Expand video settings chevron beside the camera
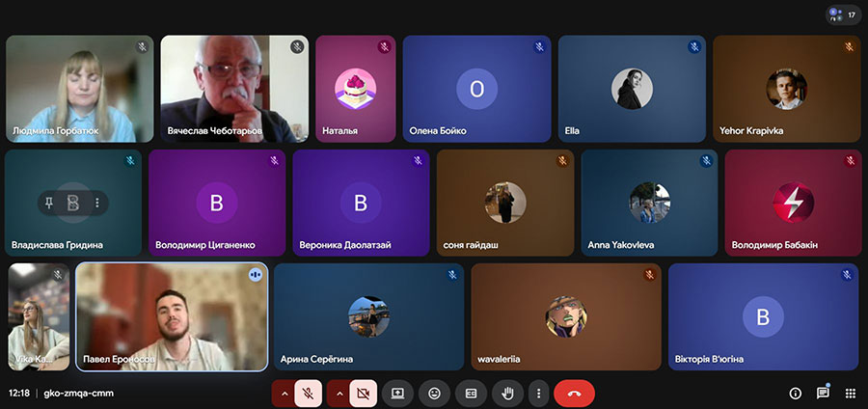The width and height of the screenshot is (868, 409). tap(339, 394)
